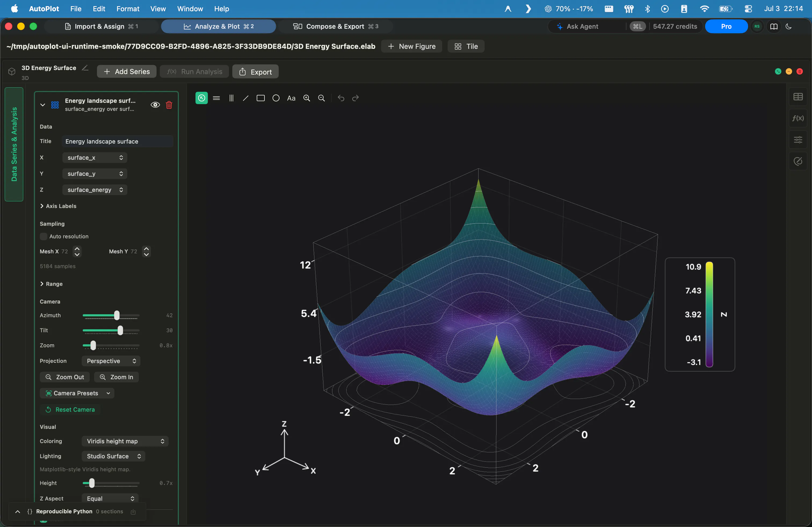Click the plot toolbar zoom out magnifier
812x527 pixels.
(321, 98)
